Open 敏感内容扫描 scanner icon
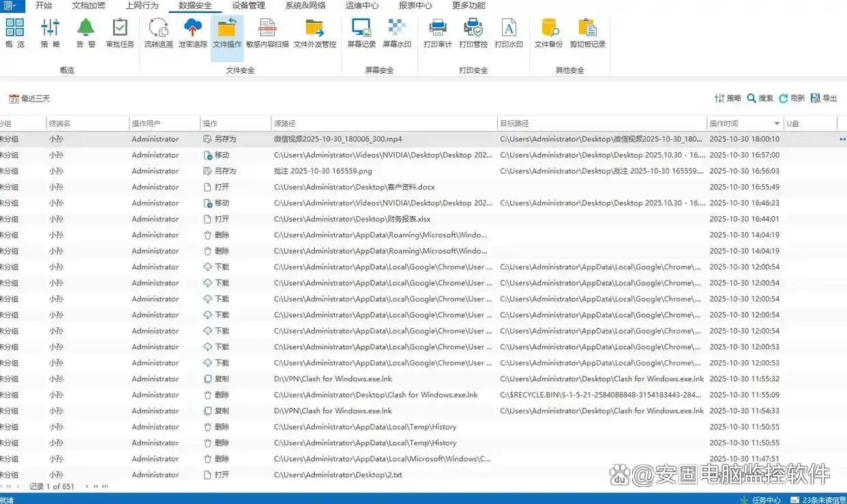The width and height of the screenshot is (847, 504). coord(267,29)
